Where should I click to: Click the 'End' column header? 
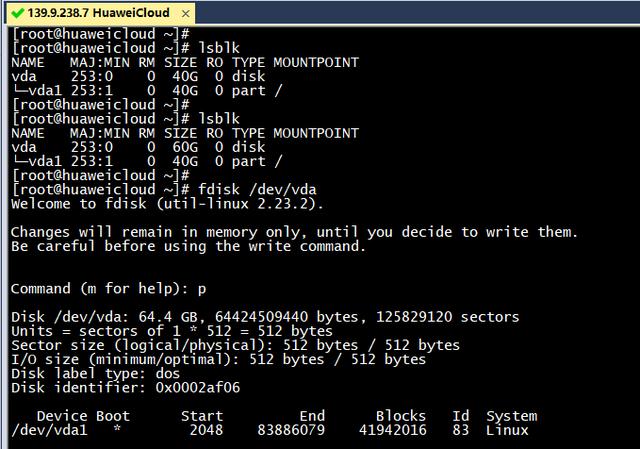[312, 416]
